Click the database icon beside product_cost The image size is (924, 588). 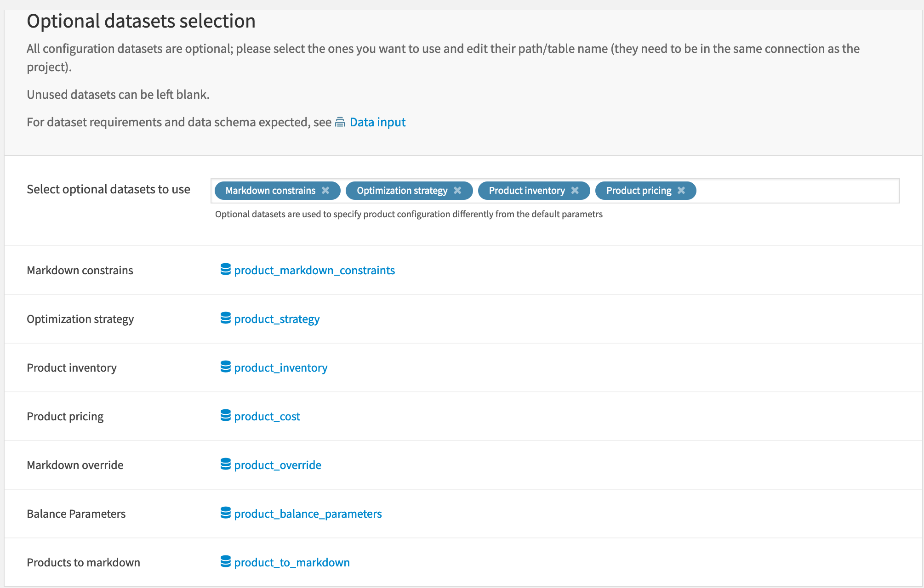225,416
